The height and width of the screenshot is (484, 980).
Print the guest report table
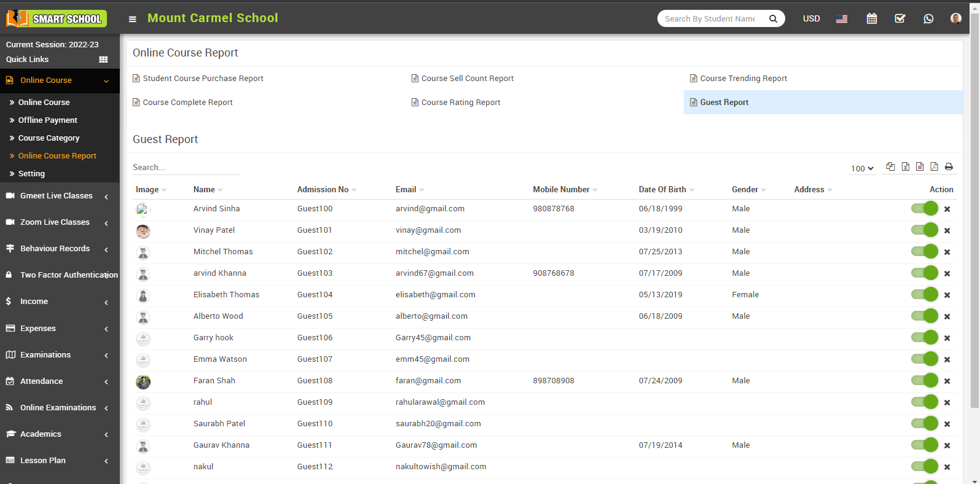[949, 166]
